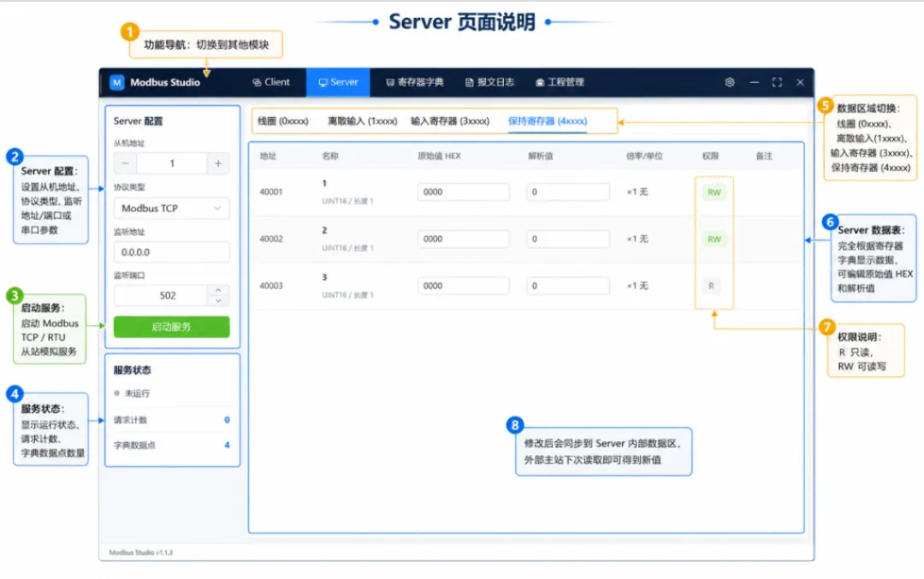
Task: Click the 权限 column header
Action: 710,157
